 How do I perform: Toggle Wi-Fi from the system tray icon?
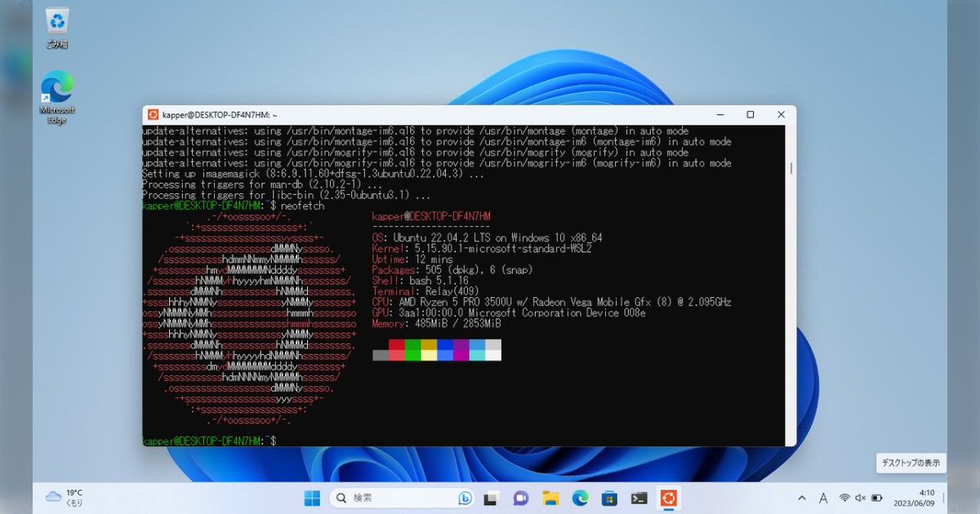(844, 497)
